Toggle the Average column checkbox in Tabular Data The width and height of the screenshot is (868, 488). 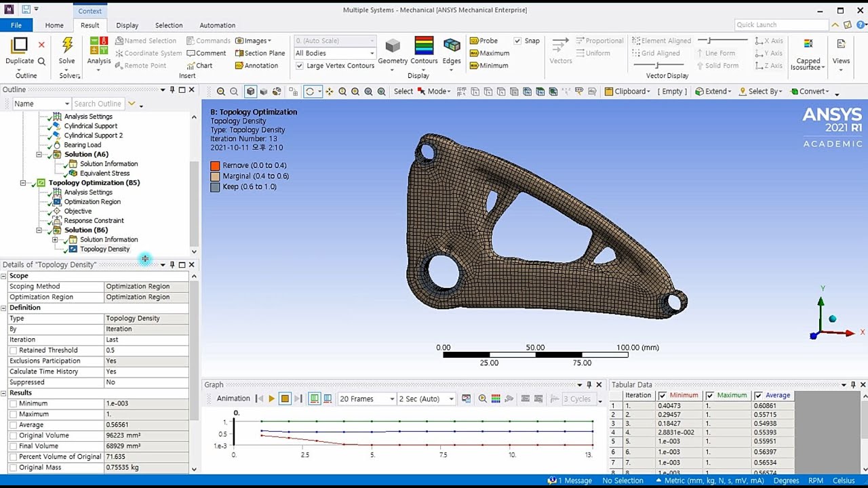point(757,396)
